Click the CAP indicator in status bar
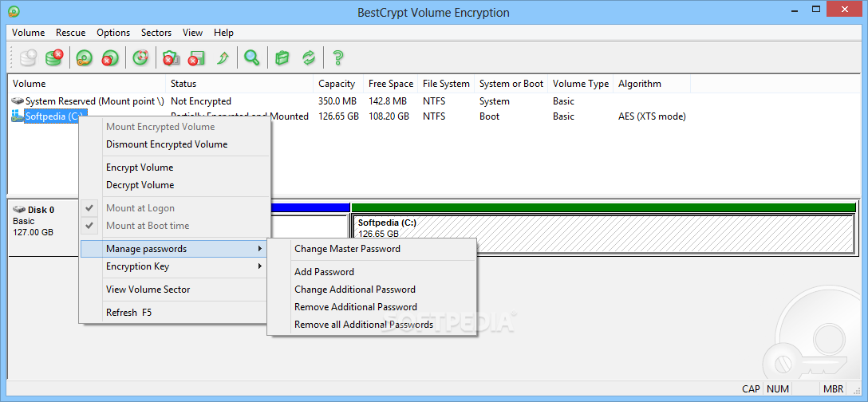Screen dimensions: 868x402 (x=752, y=388)
